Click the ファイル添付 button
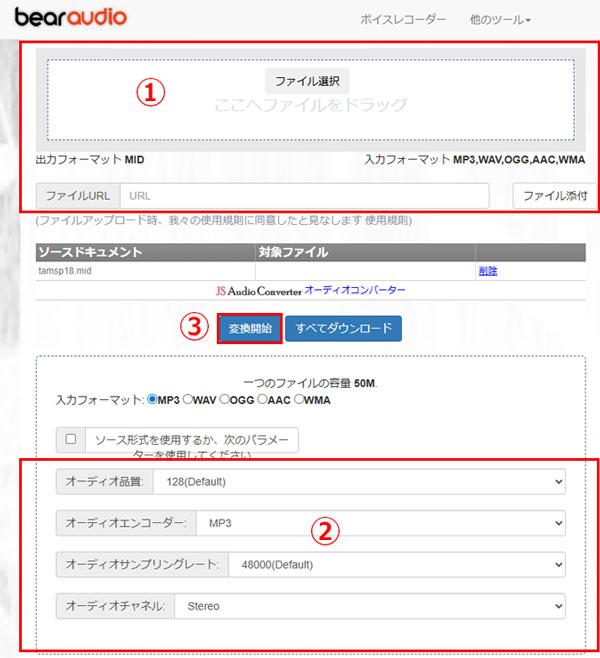The width and height of the screenshot is (600, 658). click(x=554, y=195)
